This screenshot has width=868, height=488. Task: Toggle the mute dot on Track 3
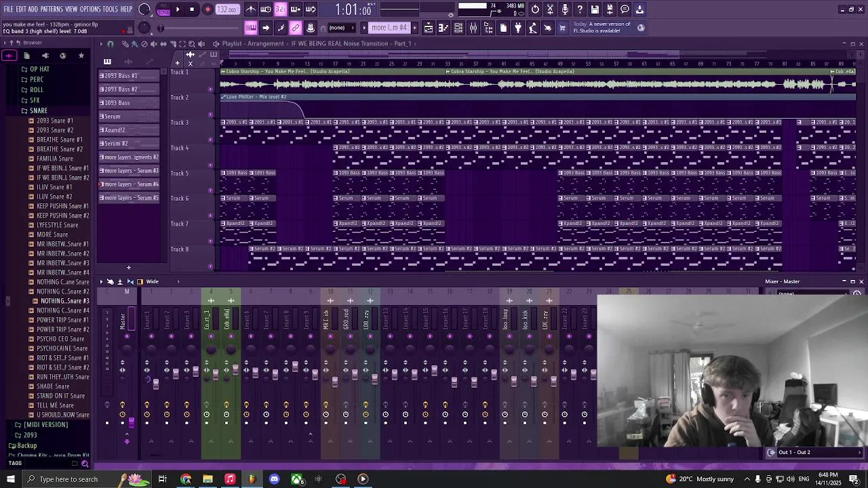[210, 140]
